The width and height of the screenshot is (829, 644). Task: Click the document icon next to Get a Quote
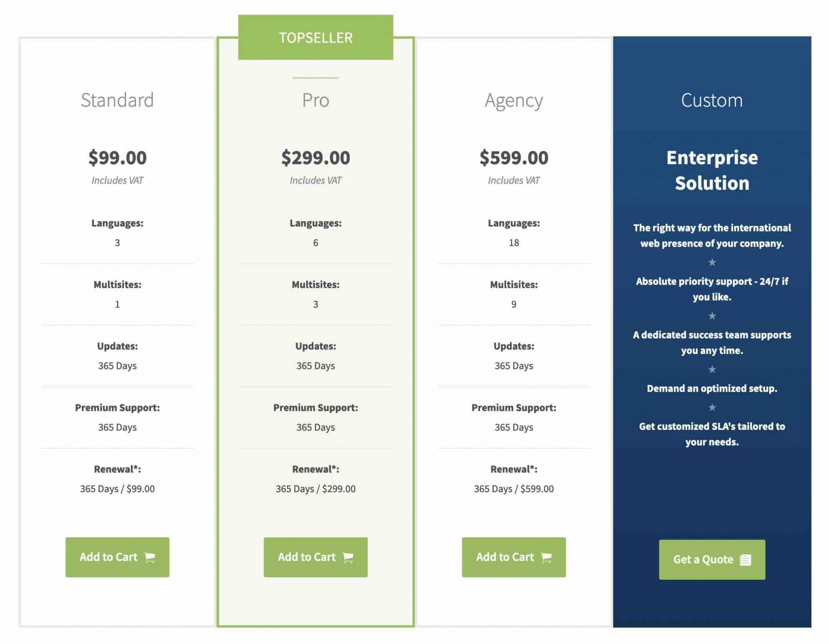click(x=746, y=559)
